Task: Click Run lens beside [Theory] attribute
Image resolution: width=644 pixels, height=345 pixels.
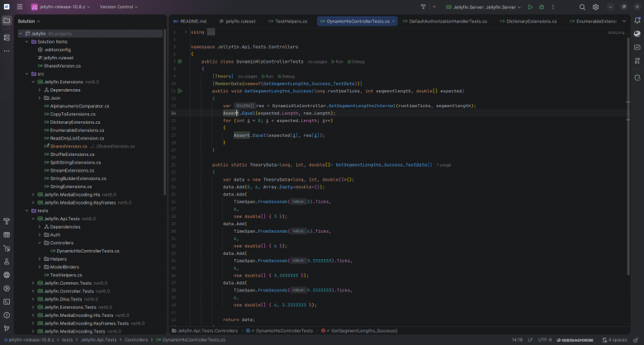Action: pyautogui.click(x=268, y=77)
